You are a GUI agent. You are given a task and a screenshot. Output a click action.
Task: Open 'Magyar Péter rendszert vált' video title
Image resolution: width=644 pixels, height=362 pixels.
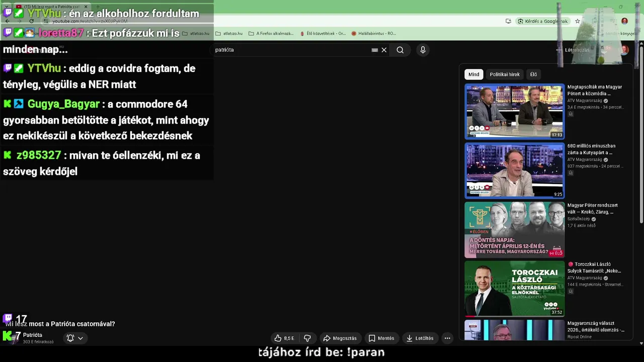593,209
